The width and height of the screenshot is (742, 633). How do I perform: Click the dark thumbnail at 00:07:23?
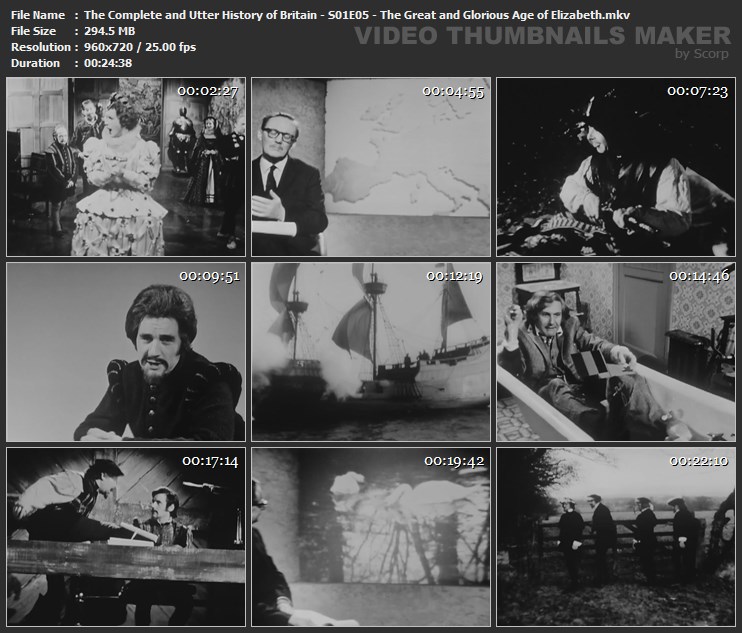(616, 167)
